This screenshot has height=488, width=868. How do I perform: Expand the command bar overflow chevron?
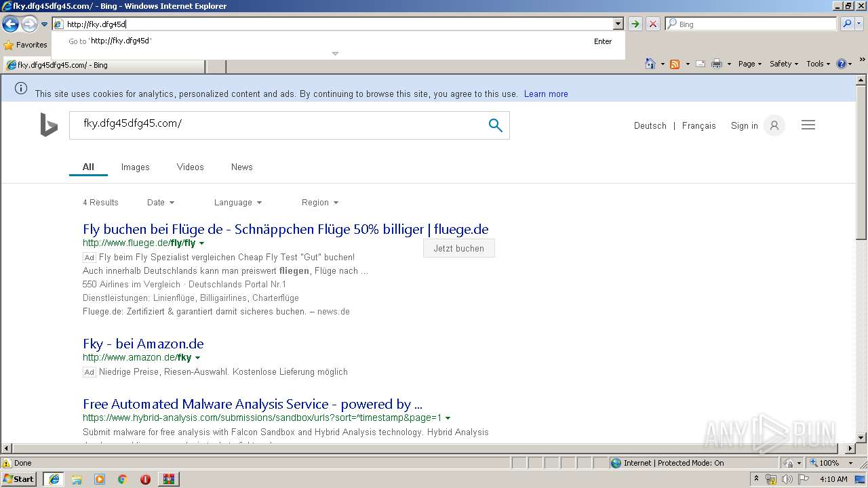pyautogui.click(x=863, y=60)
